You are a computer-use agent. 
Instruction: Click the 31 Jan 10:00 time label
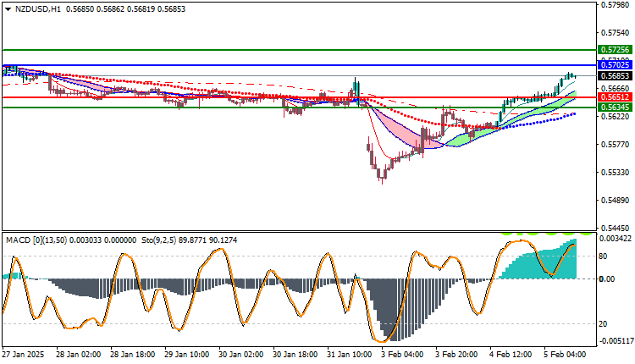(x=349, y=355)
